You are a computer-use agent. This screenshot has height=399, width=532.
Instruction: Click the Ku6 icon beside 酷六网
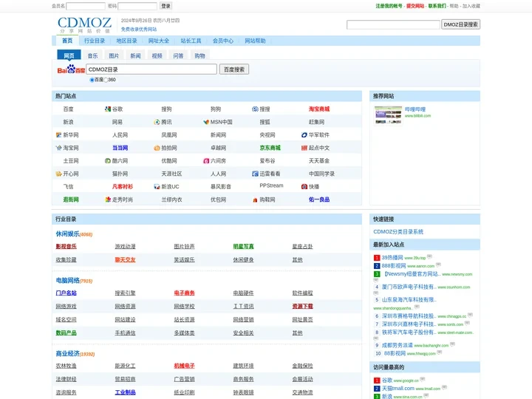[x=108, y=161]
